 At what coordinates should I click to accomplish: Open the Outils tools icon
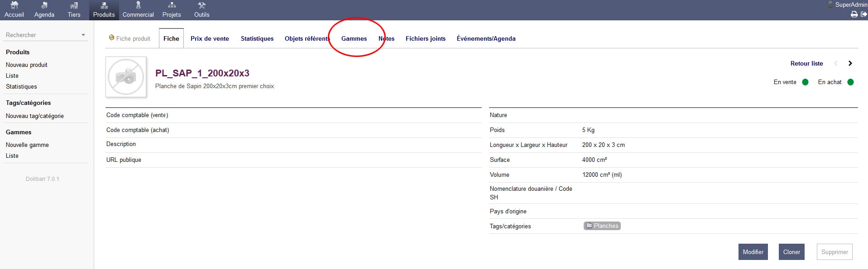[x=202, y=5]
